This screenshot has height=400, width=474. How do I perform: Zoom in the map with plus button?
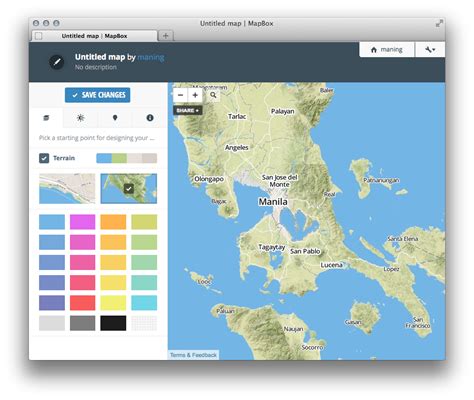coord(195,95)
